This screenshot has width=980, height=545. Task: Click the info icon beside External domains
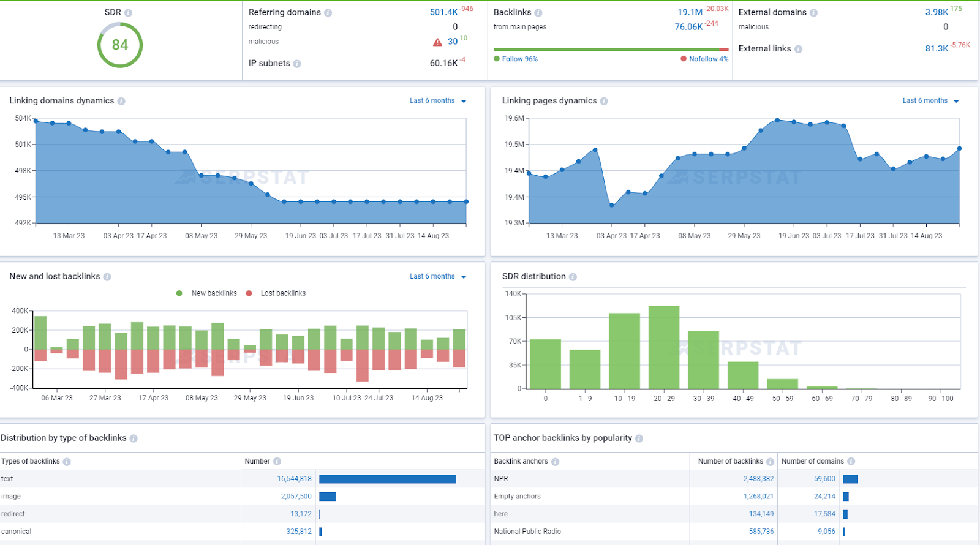point(814,13)
